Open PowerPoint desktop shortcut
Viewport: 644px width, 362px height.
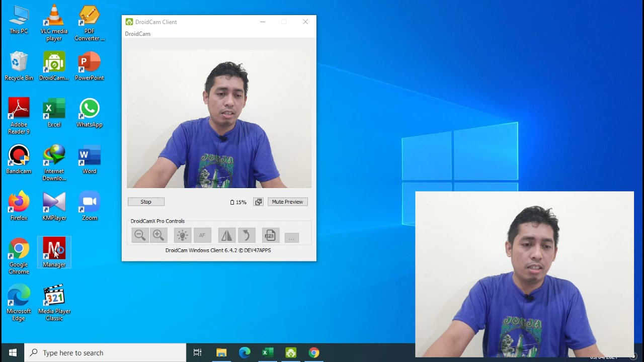[x=90, y=66]
